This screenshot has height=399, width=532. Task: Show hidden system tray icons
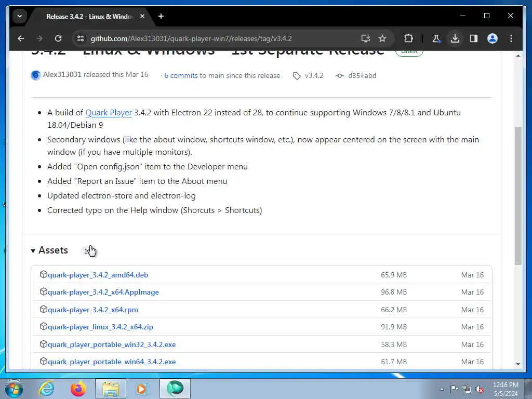point(442,390)
